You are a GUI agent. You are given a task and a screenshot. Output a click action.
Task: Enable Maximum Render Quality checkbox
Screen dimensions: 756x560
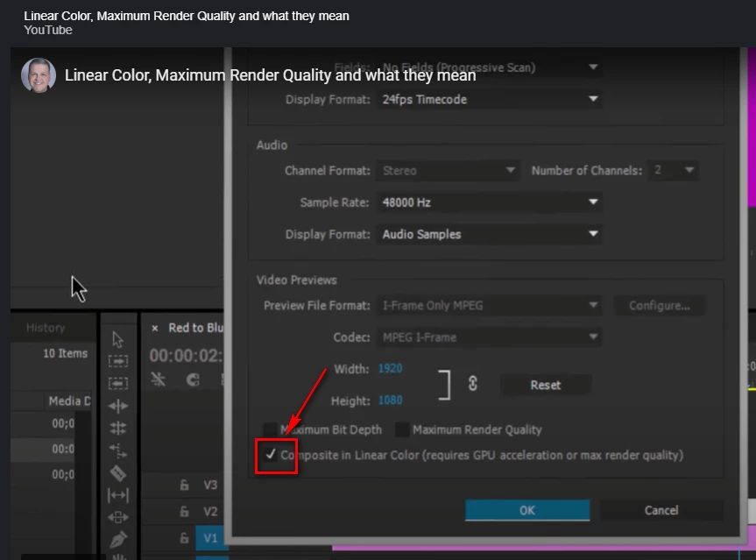point(402,429)
